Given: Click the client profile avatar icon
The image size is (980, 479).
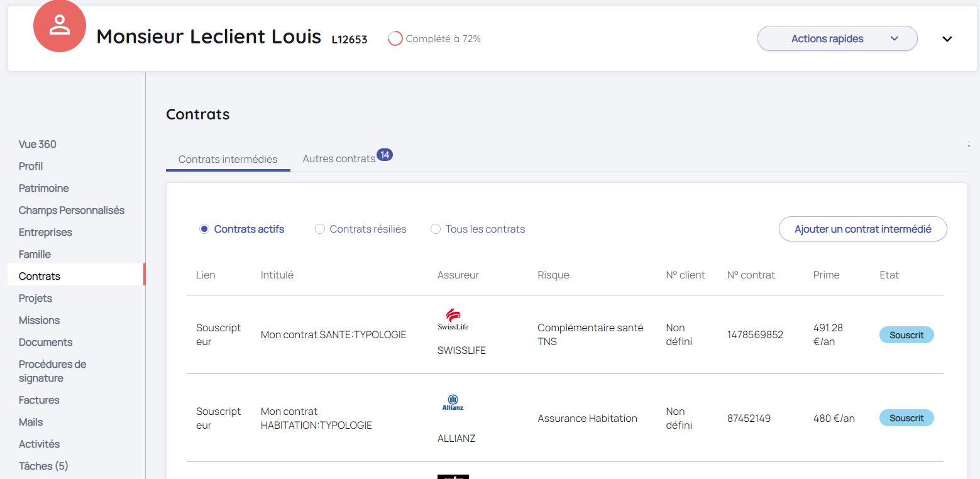Looking at the screenshot, I should (x=59, y=26).
